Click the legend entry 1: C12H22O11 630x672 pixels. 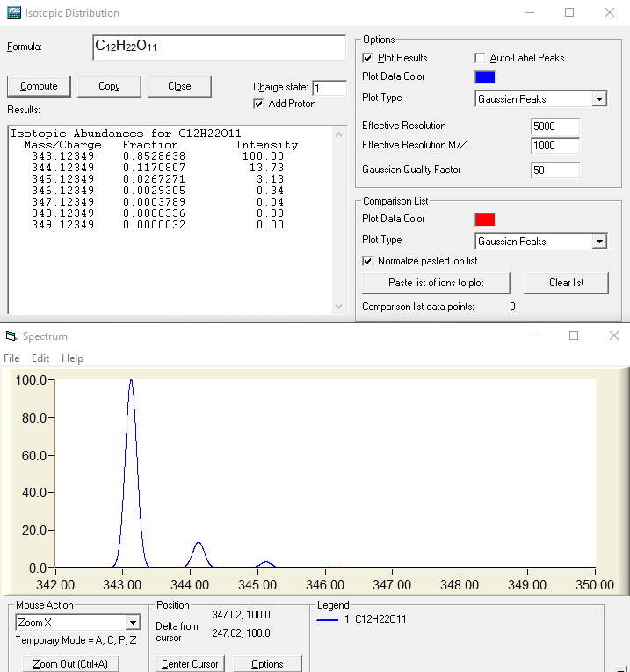point(361,619)
